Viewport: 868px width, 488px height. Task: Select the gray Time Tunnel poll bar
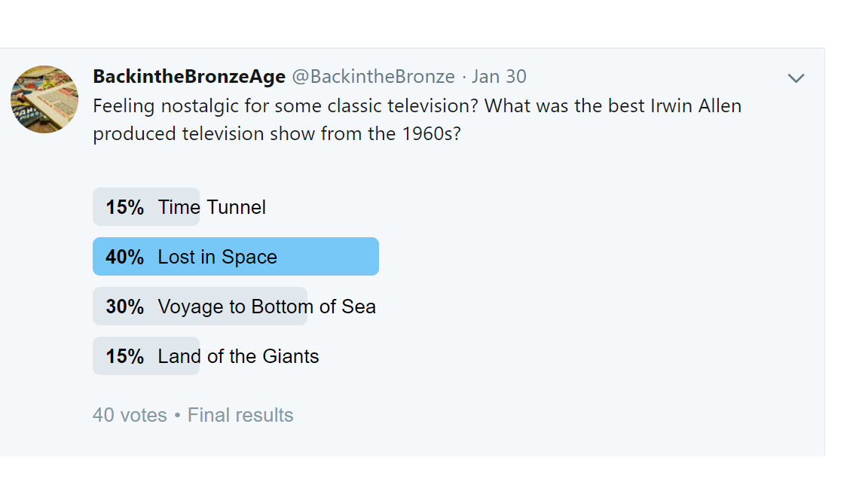point(146,206)
